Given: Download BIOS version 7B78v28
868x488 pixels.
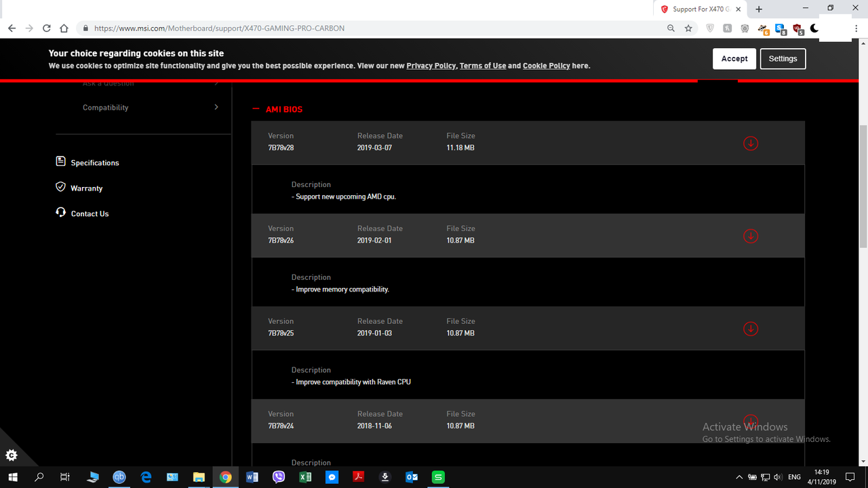Looking at the screenshot, I should pos(751,143).
